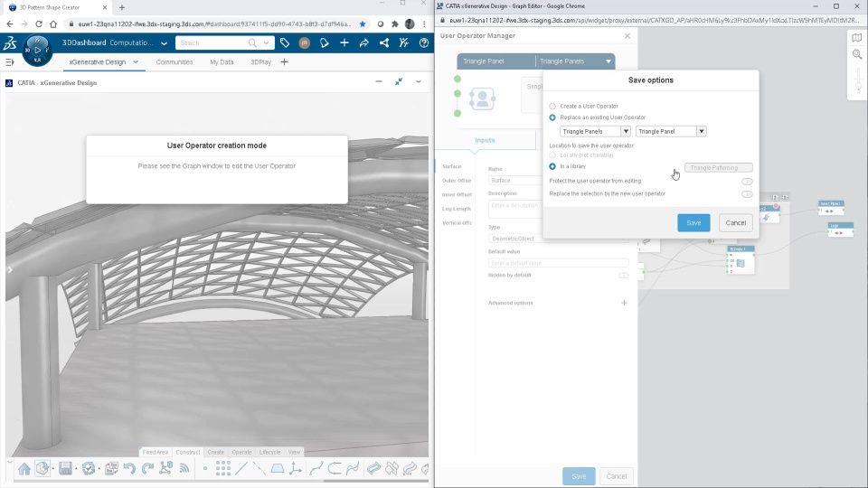Click the user operator avatar icon
This screenshot has height=488, width=868.
coord(482,99)
